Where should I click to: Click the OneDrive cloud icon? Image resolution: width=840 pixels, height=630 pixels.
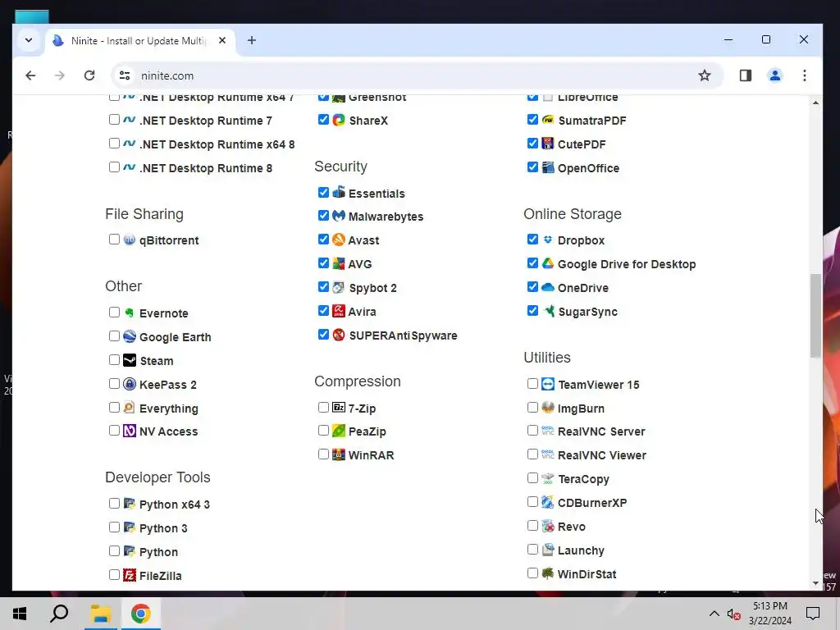(547, 287)
